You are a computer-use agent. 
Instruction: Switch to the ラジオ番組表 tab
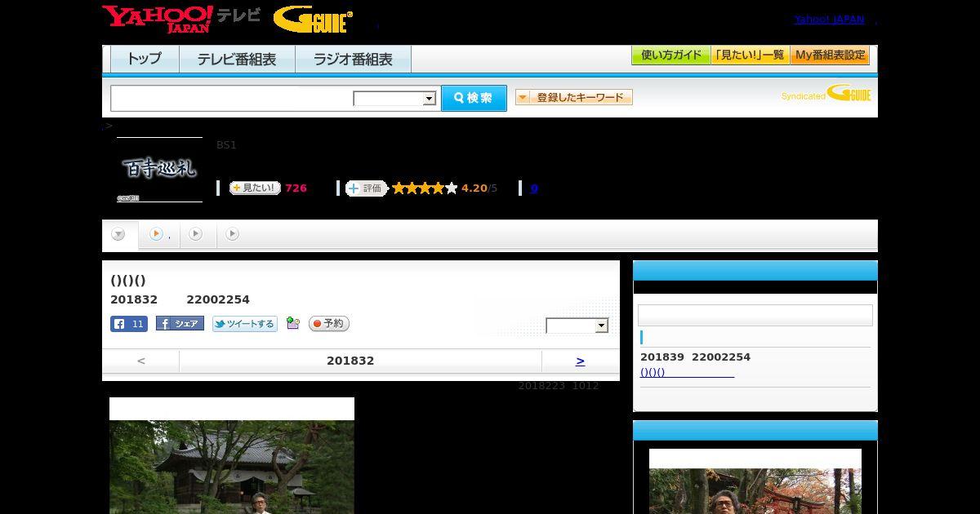click(x=353, y=59)
